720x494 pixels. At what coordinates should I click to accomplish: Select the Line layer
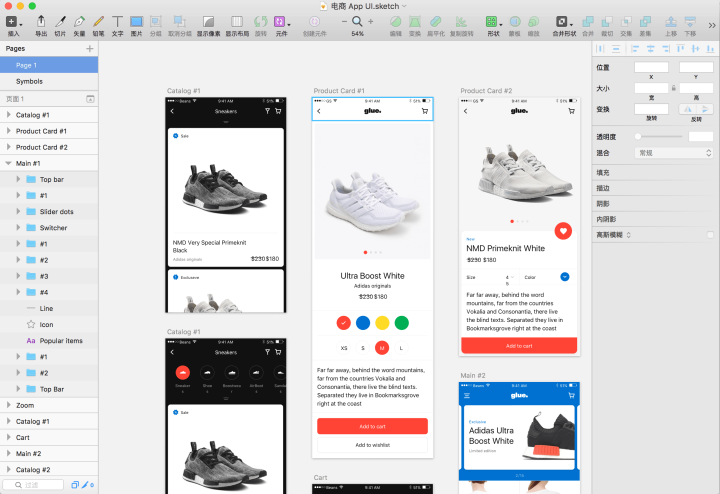pos(49,309)
